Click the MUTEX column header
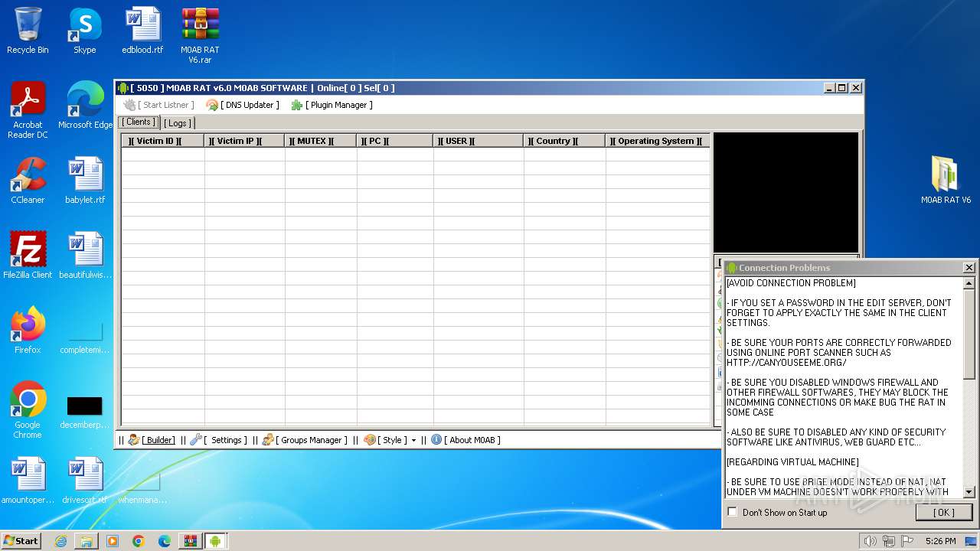Screen dimensions: 980x551 tap(320, 141)
